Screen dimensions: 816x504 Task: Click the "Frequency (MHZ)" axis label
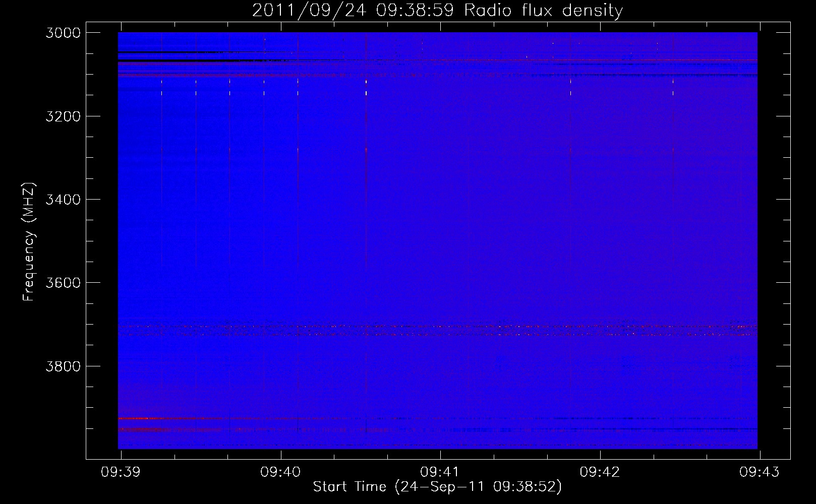(x=29, y=242)
